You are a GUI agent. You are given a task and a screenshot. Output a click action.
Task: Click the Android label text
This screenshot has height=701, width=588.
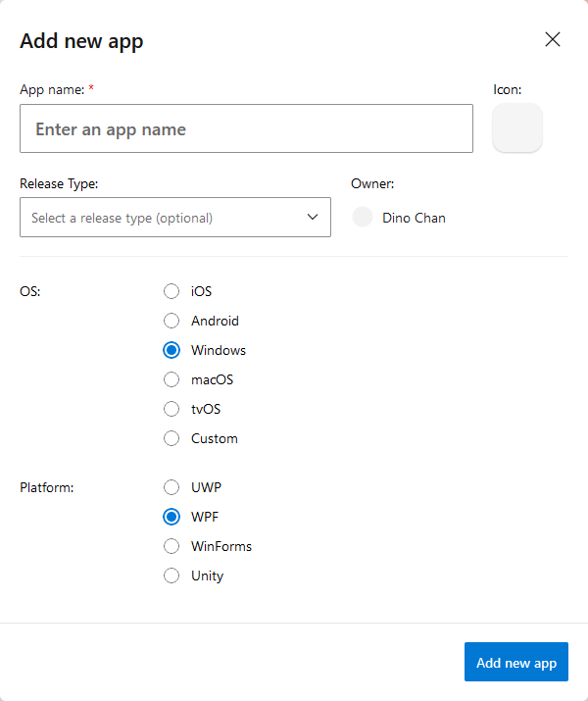coord(215,321)
